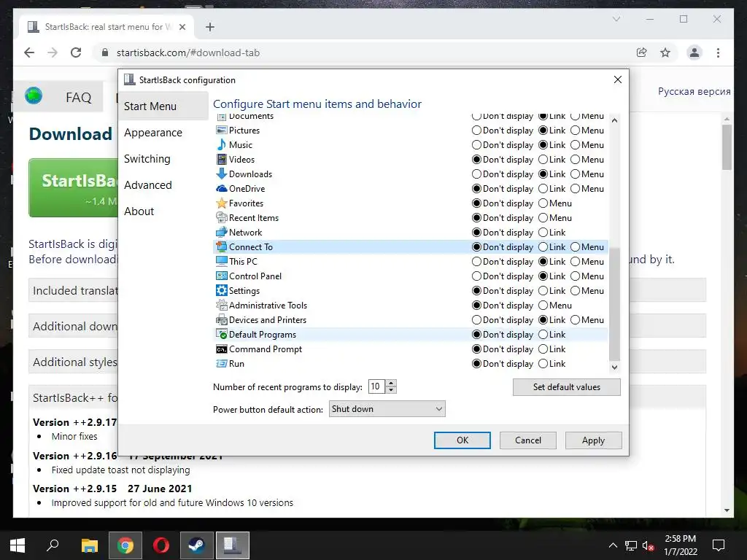The width and height of the screenshot is (747, 560).
Task: Click the Chrome share page icon
Action: (x=642, y=52)
